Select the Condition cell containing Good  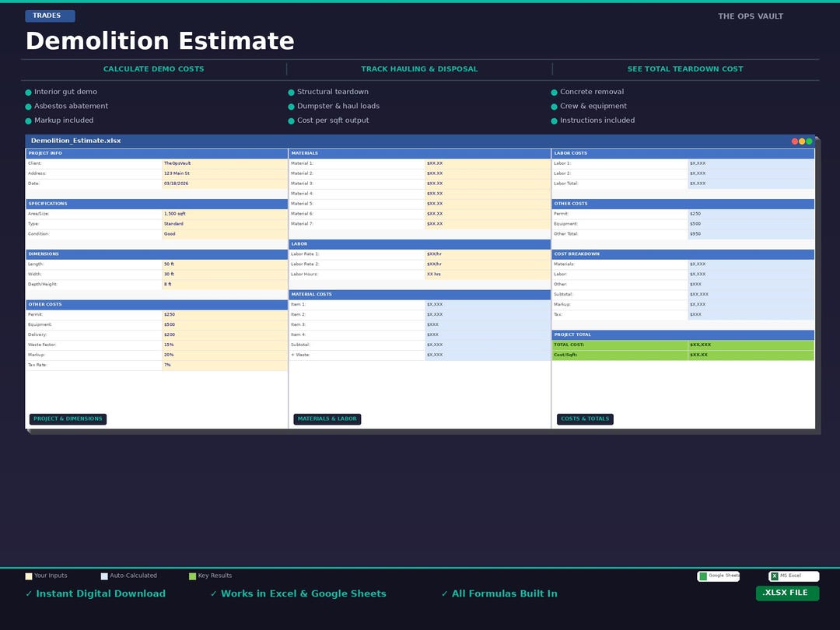(225, 234)
